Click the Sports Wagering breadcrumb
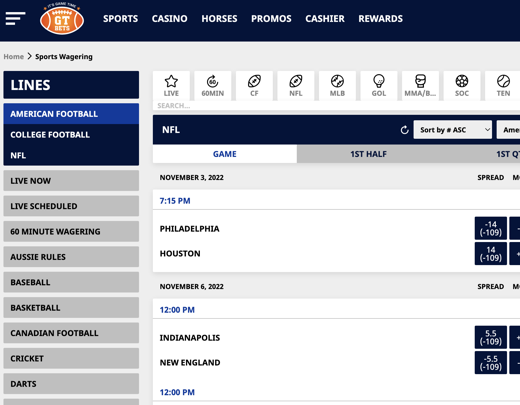Screen dimensions: 520x405 click(64, 57)
